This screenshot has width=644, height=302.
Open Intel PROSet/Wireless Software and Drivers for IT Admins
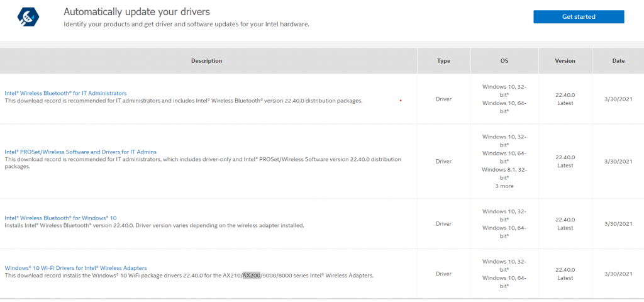[80, 152]
